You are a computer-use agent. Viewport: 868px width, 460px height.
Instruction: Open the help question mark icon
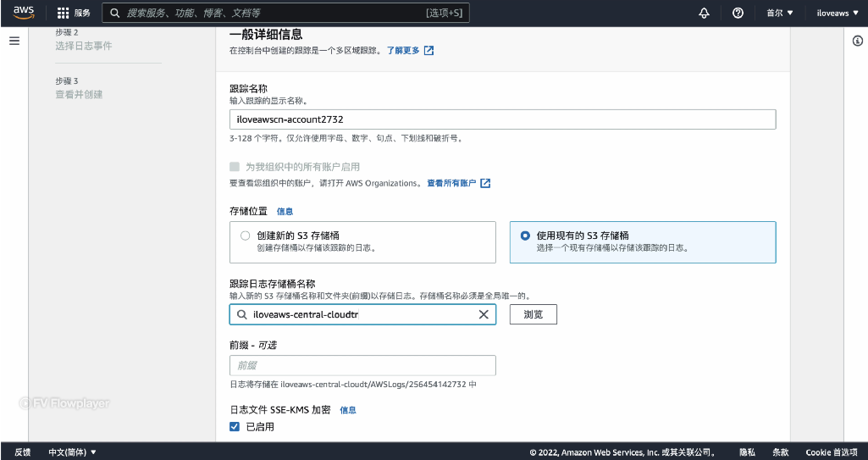(738, 14)
